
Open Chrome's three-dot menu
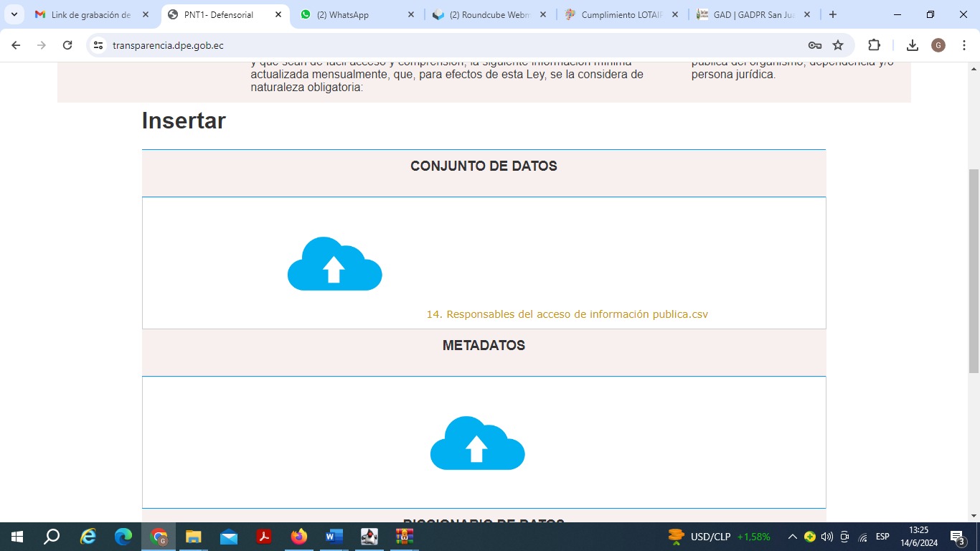click(x=964, y=45)
